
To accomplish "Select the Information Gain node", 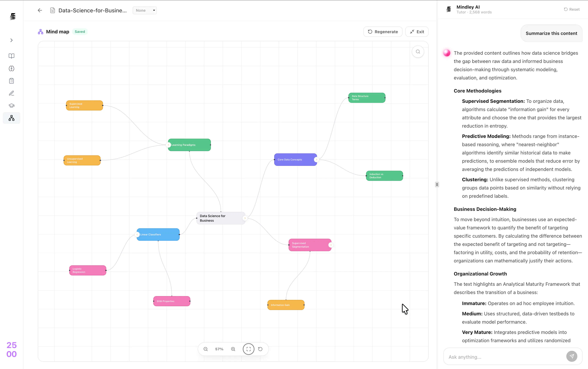I will pyautogui.click(x=286, y=305).
